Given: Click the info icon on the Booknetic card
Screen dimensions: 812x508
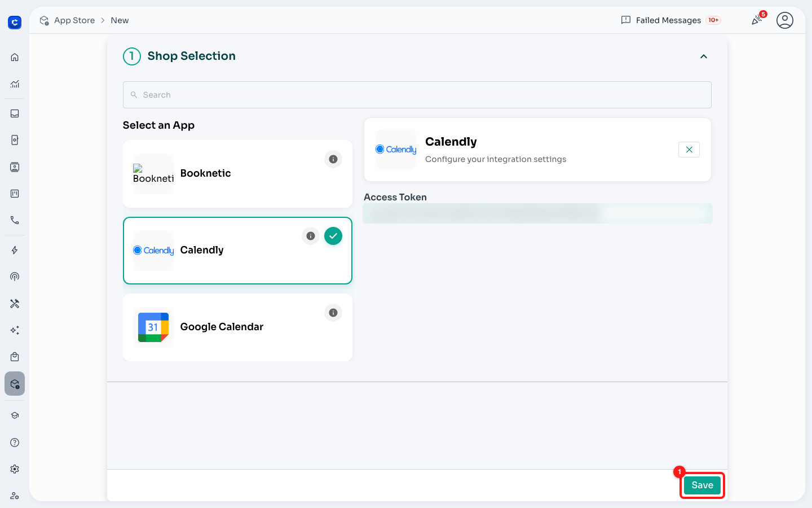Looking at the screenshot, I should (x=333, y=159).
